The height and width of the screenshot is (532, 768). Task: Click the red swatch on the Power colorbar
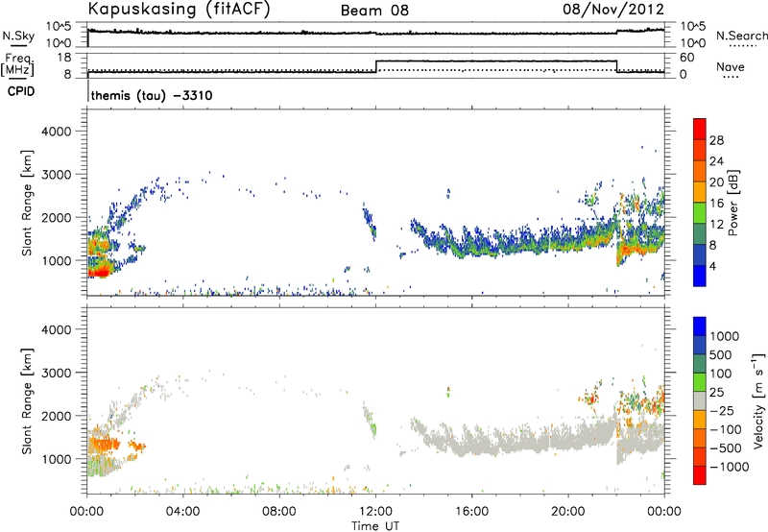(x=700, y=129)
